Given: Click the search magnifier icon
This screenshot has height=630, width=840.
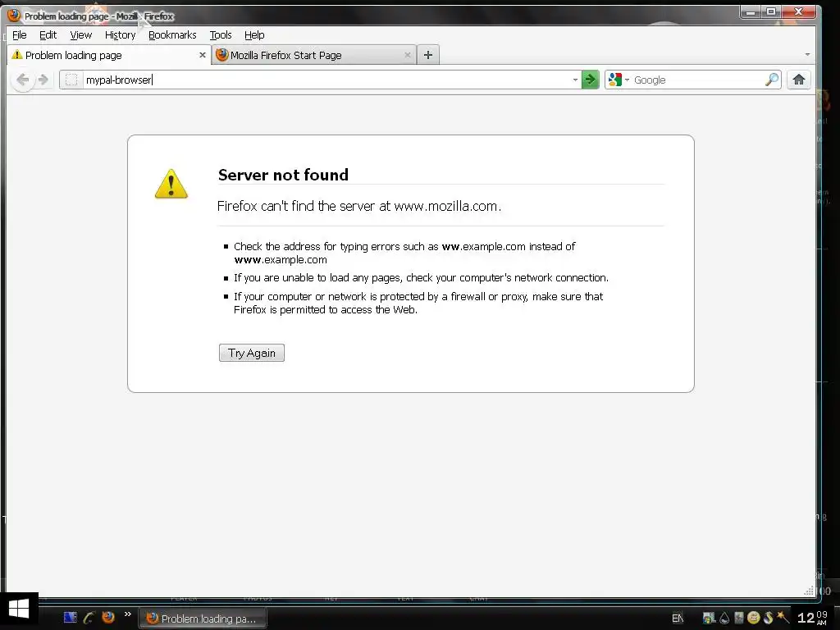Looking at the screenshot, I should pos(771,80).
